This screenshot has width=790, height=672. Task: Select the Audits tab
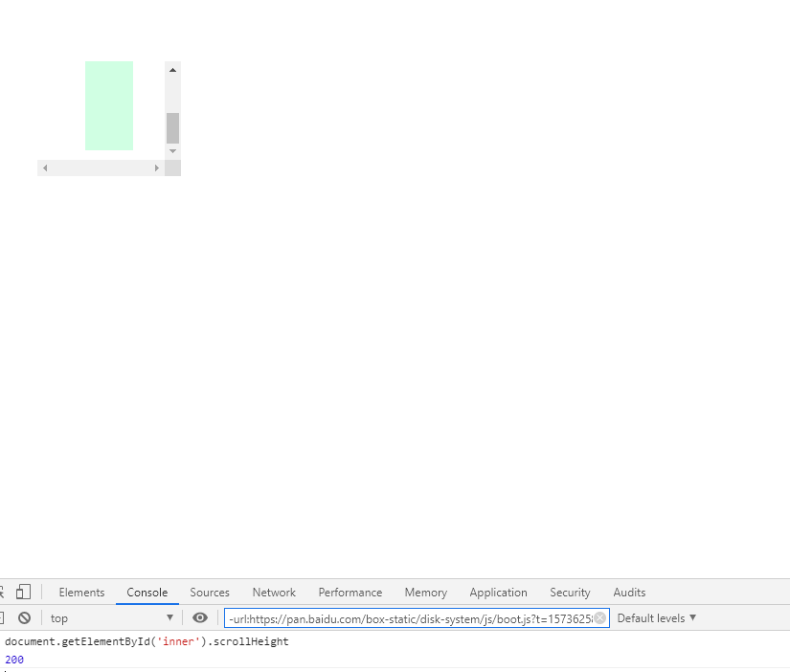click(629, 592)
